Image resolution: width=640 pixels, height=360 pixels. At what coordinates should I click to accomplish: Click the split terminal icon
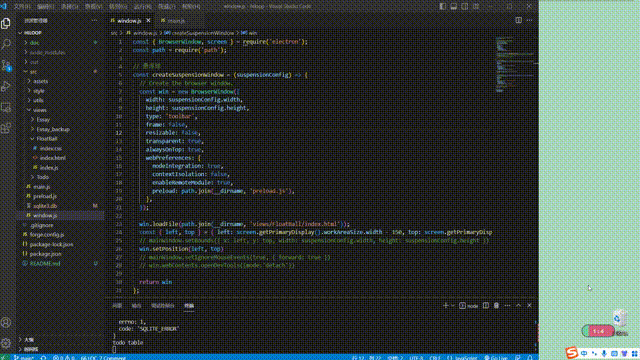tap(486, 305)
